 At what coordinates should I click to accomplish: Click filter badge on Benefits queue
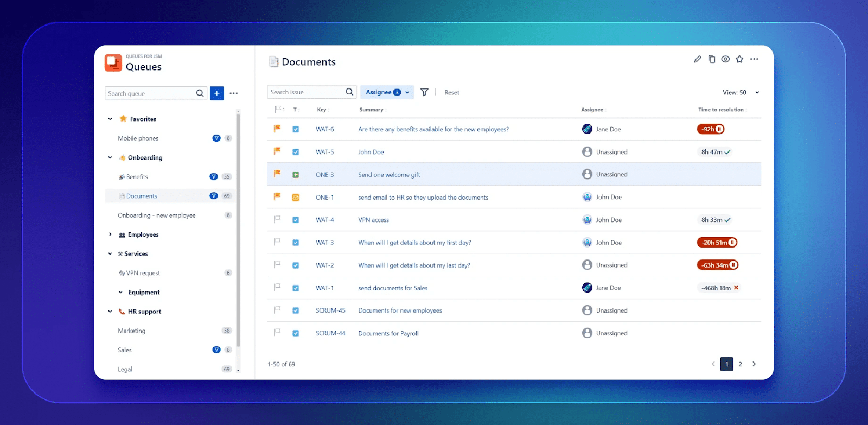214,176
